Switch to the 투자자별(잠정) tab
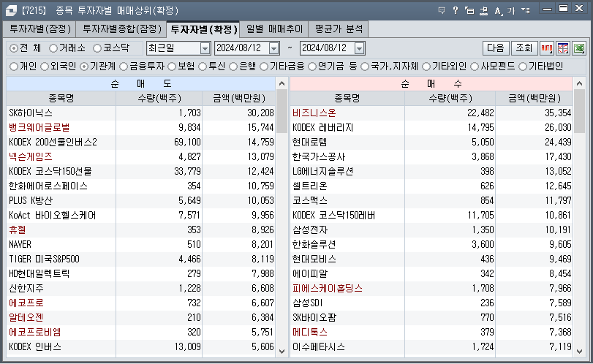Viewport: 593px width, 364px height. pyautogui.click(x=39, y=29)
